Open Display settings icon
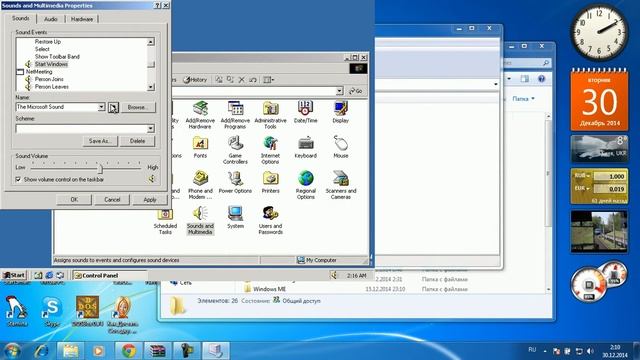The width and height of the screenshot is (640, 360). [x=340, y=112]
